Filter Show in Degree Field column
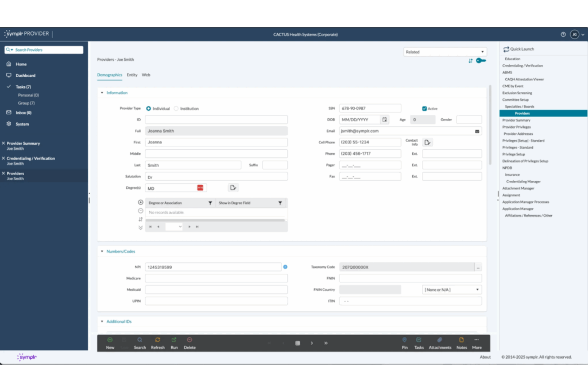This screenshot has height=392, width=588. point(280,203)
